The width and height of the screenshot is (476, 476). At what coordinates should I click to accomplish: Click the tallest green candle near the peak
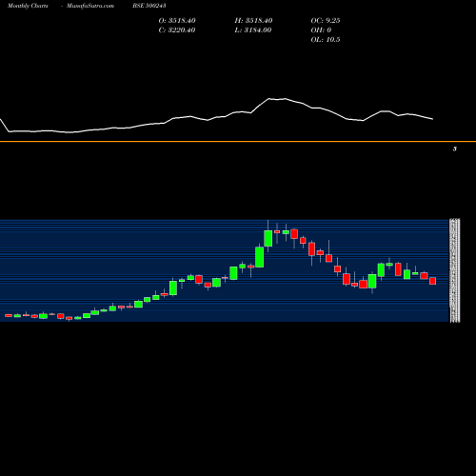click(x=260, y=257)
